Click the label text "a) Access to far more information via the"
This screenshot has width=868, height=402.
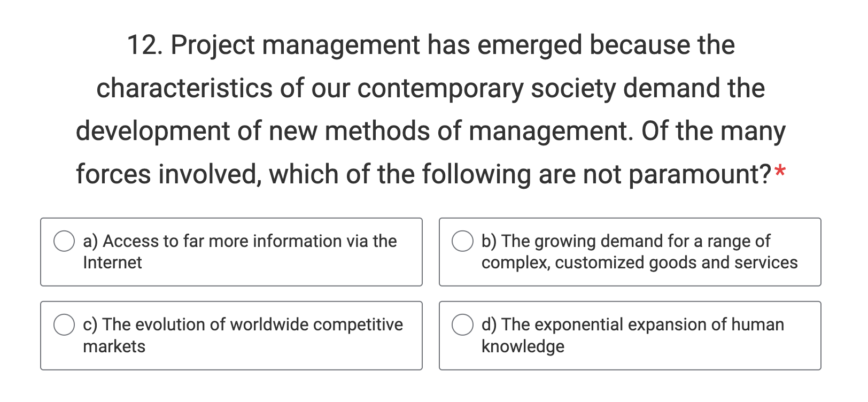240,241
